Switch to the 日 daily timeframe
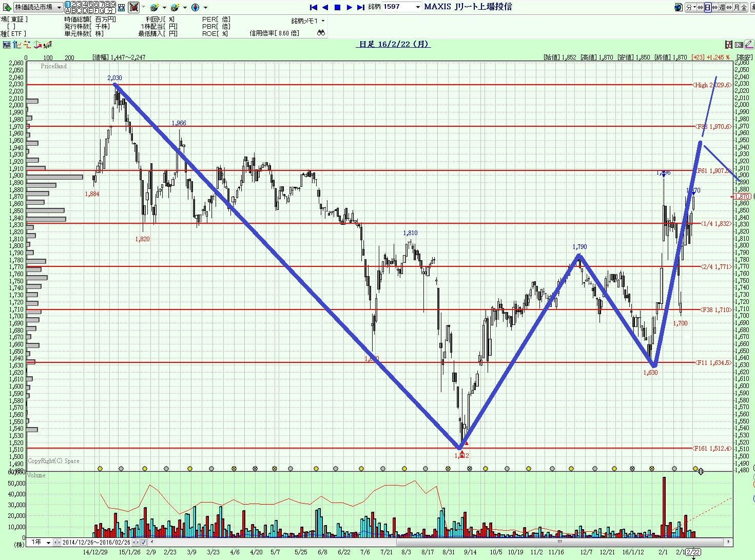Screen dimensions: 755x560 click(x=708, y=7)
